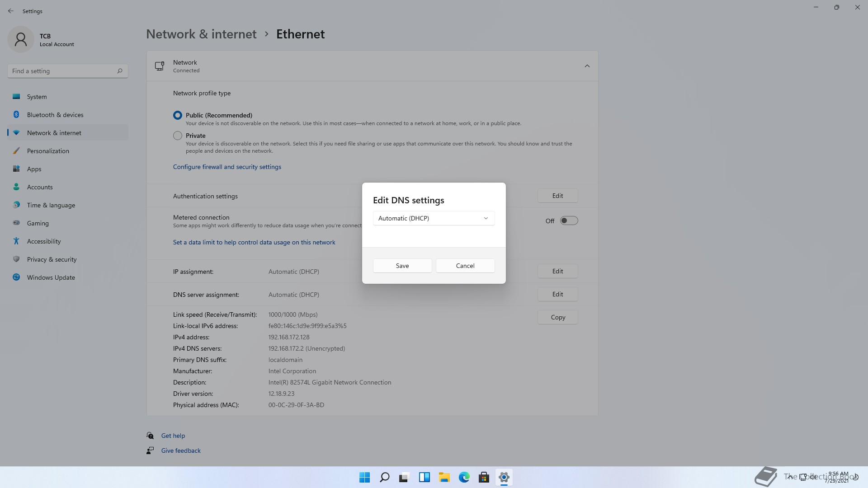Click Save in Edit DNS settings
Image resolution: width=868 pixels, height=488 pixels.
tap(402, 266)
